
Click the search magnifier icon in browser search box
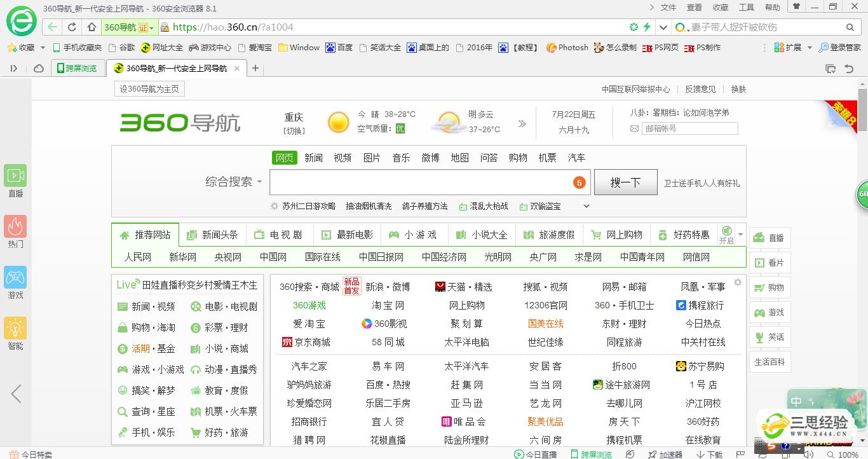(x=850, y=27)
